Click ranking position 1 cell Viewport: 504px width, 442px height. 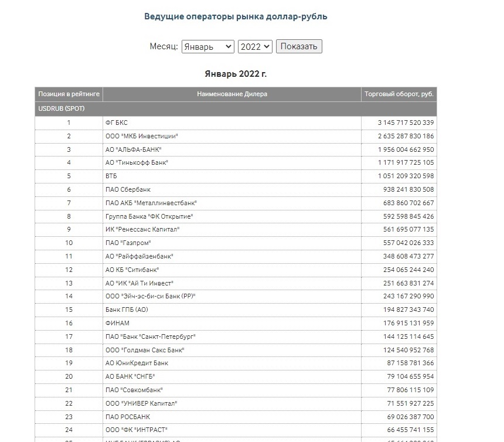click(x=69, y=123)
